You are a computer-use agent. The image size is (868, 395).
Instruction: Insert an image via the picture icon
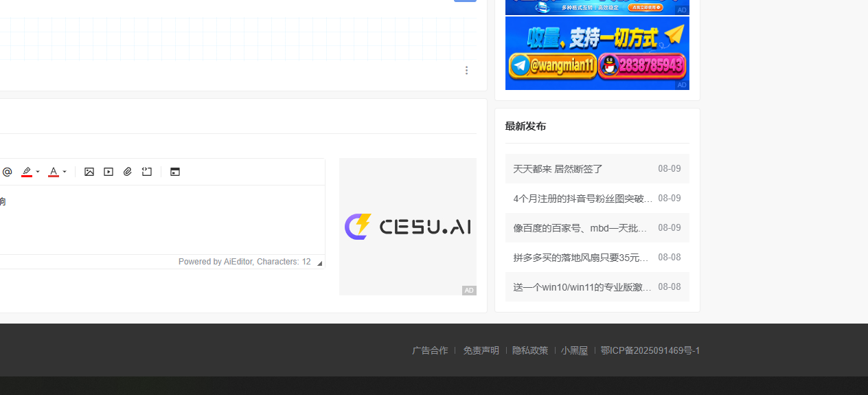point(89,172)
